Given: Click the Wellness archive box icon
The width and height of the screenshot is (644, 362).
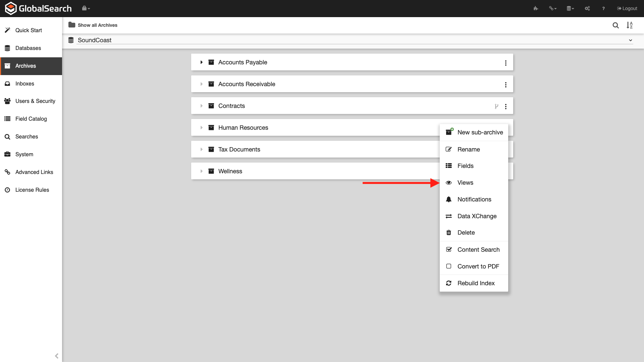Looking at the screenshot, I should (x=211, y=171).
